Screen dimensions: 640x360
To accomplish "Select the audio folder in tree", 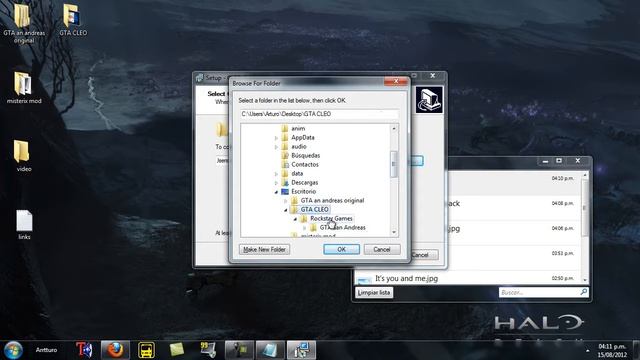I will click(x=298, y=147).
